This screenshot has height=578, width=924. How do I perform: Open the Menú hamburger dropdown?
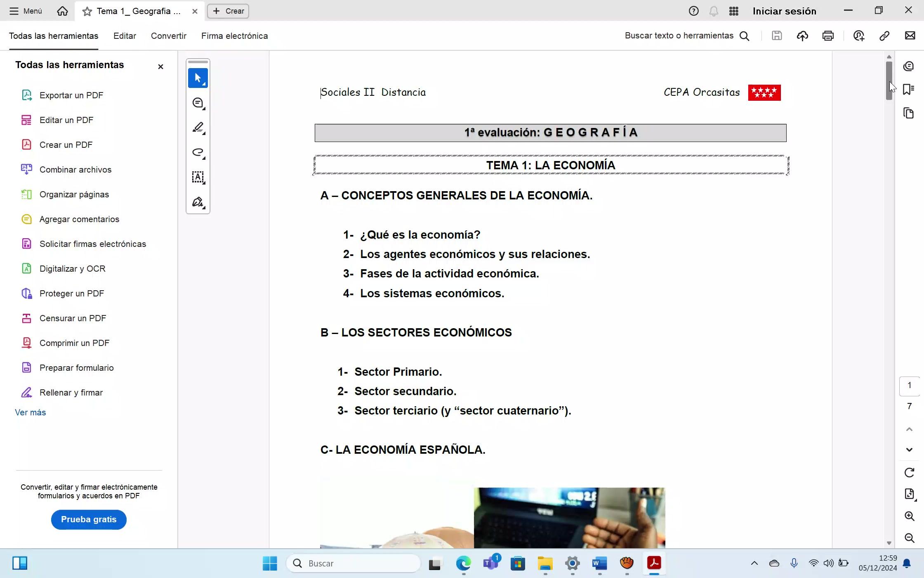pyautogui.click(x=26, y=11)
